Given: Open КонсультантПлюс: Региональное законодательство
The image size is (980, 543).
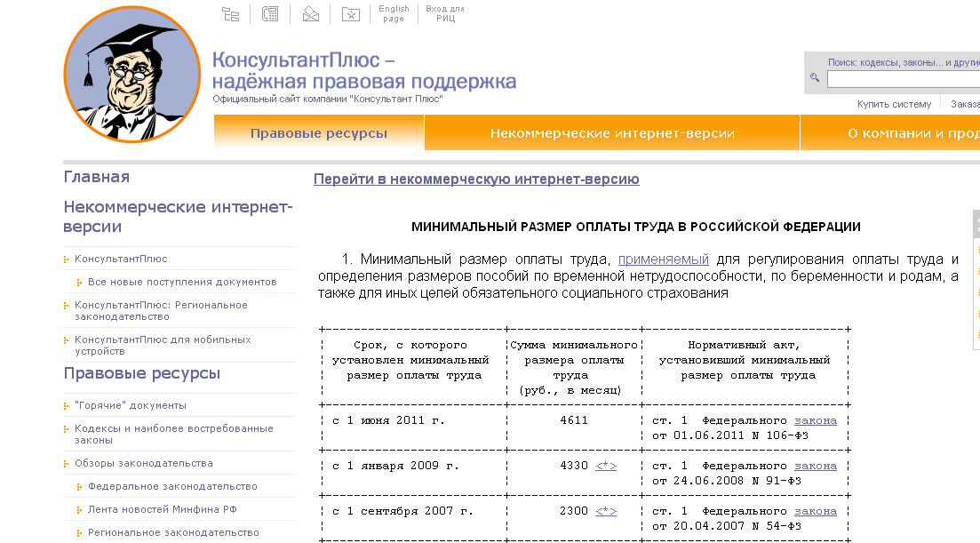Looking at the screenshot, I should coord(161,310).
